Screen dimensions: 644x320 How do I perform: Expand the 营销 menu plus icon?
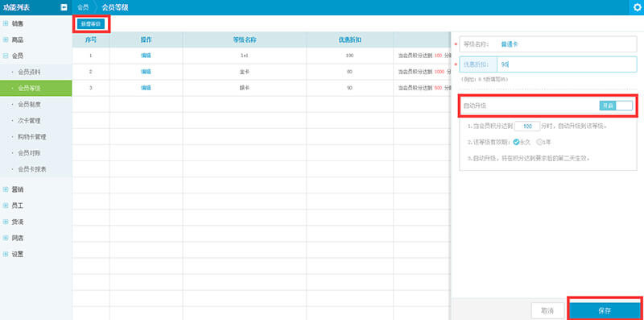tap(6, 189)
